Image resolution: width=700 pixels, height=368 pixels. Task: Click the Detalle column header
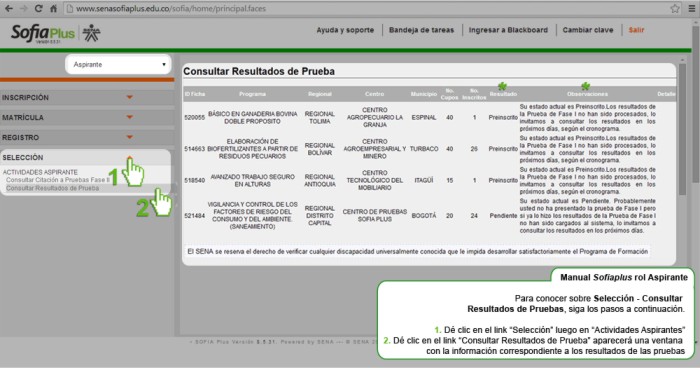coord(666,94)
